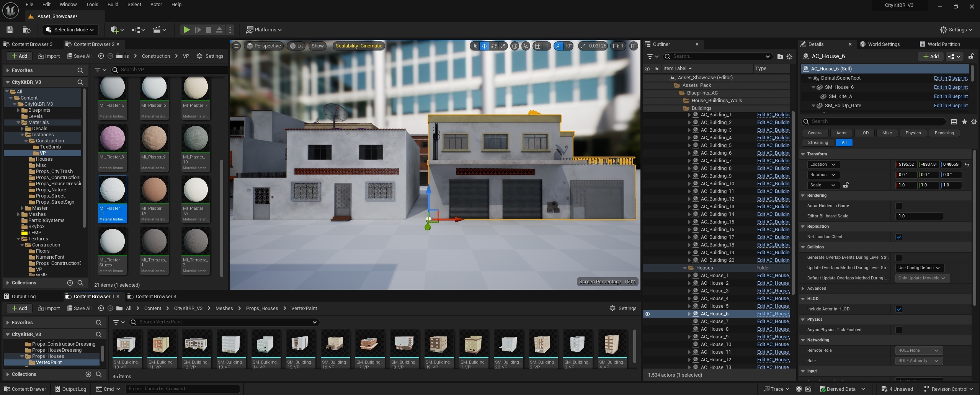The image size is (980, 395).
Task: Show favorites only with Details star icon
Action: [964, 122]
